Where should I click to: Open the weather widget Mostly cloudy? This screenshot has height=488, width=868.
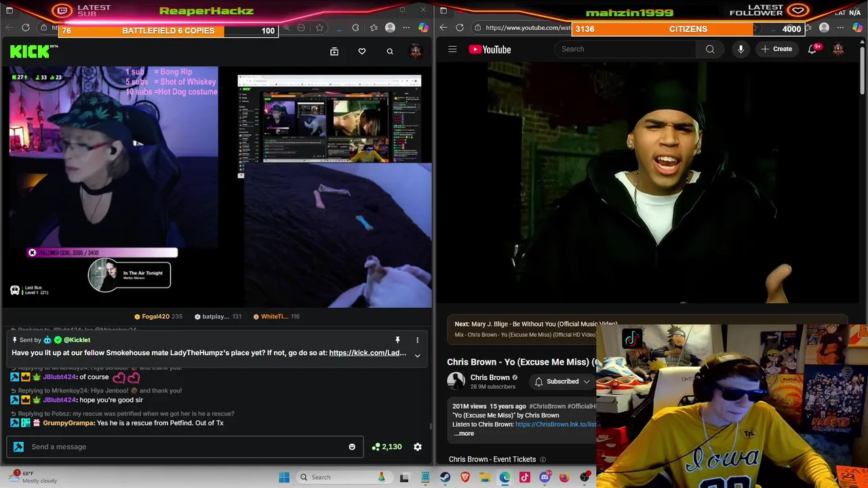[x=34, y=477]
